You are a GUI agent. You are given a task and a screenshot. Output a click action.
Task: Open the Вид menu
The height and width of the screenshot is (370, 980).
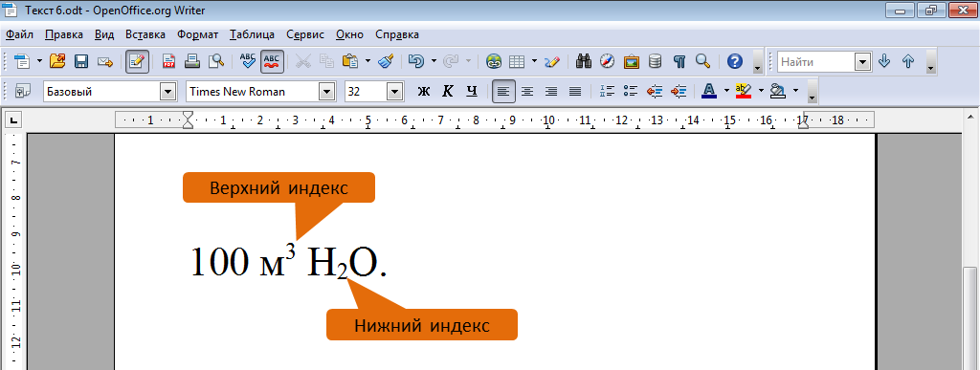104,34
